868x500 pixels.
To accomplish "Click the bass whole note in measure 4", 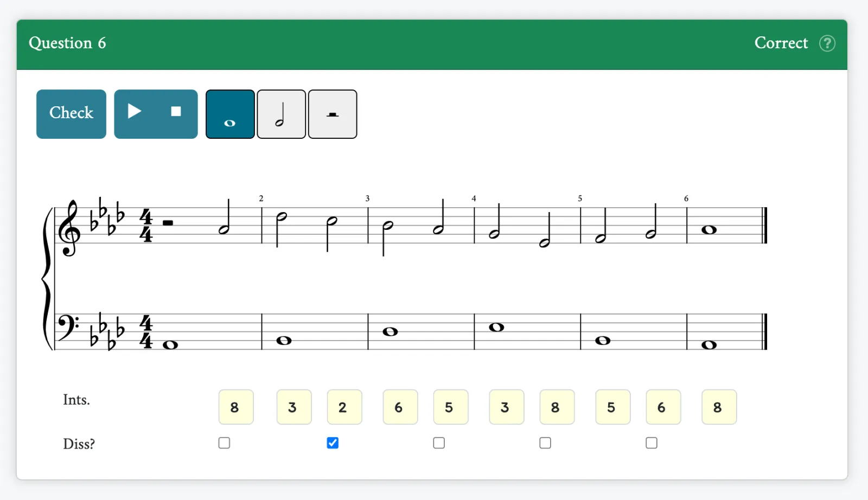I will click(x=496, y=327).
